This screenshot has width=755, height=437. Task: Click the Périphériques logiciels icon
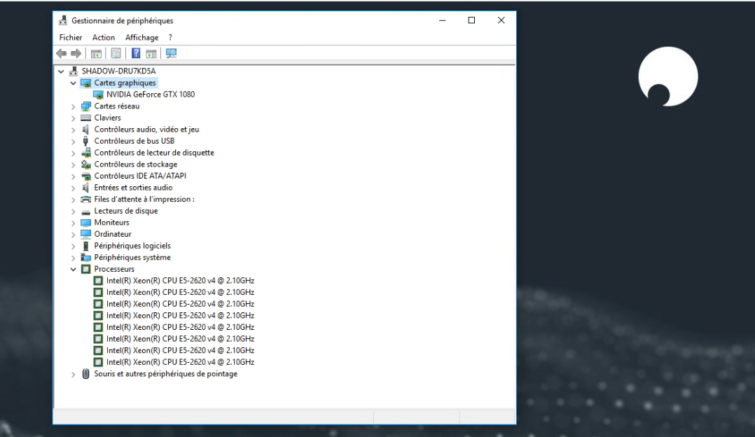coord(86,246)
